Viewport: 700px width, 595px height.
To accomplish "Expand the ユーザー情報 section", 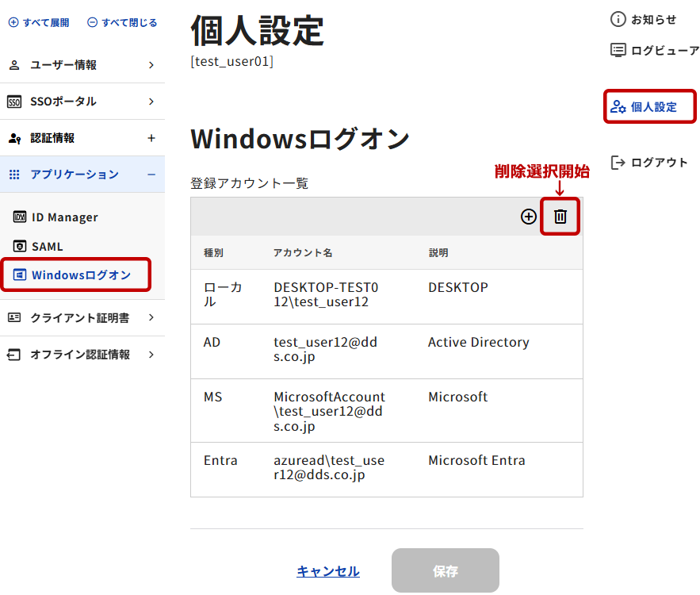I will [x=82, y=65].
